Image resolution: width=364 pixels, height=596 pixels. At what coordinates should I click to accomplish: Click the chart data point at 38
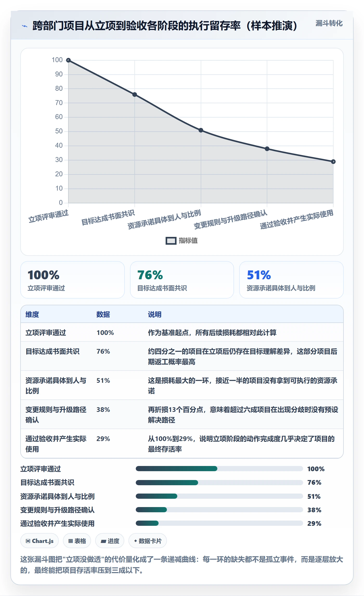[267, 149]
